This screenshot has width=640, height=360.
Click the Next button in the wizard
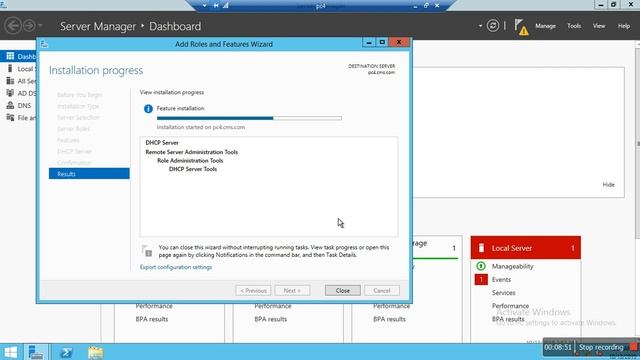292,290
